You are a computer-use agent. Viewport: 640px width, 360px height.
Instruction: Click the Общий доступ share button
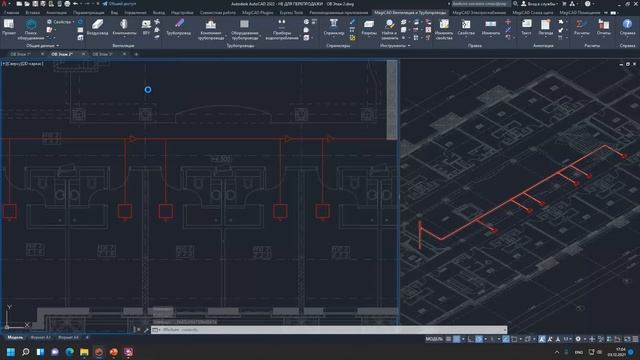point(120,4)
